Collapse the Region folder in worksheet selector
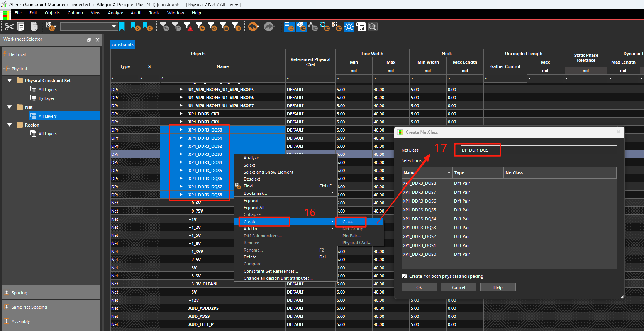 10,125
